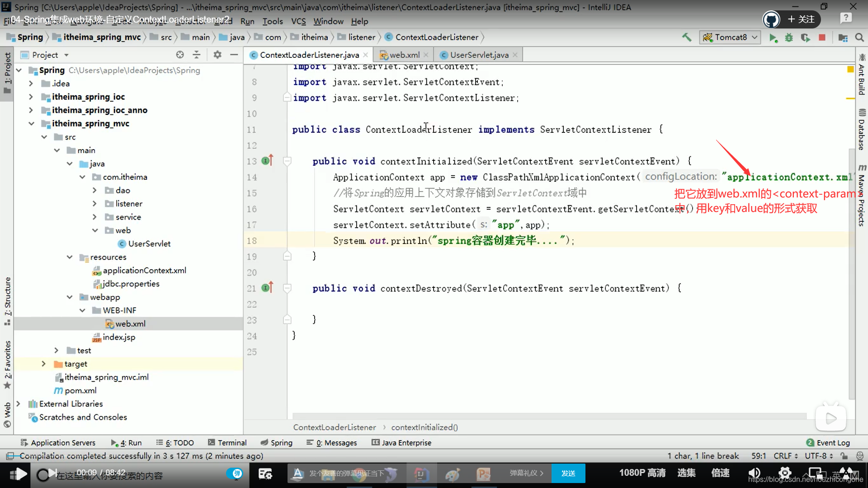Collapse the resources folder
This screenshot has width=868, height=488.
tap(70, 257)
